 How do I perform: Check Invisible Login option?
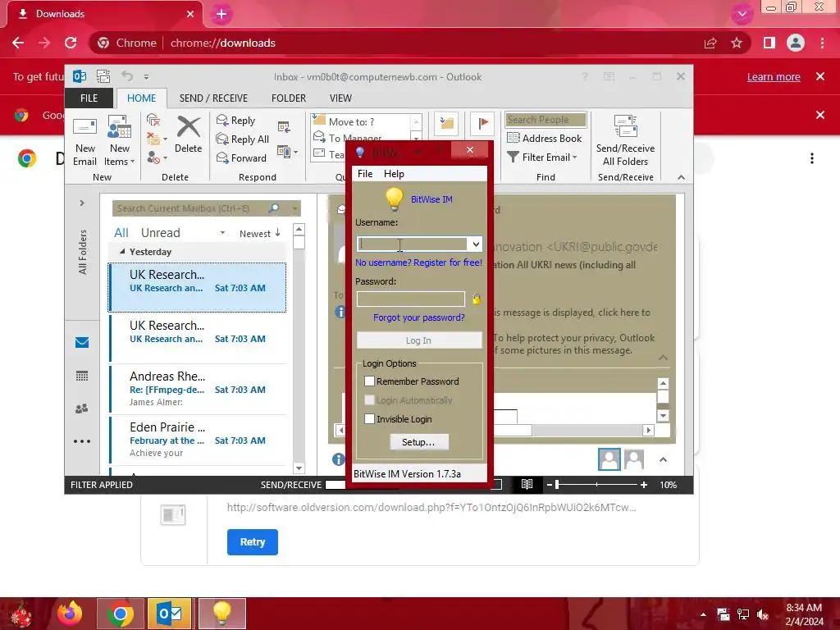369,419
